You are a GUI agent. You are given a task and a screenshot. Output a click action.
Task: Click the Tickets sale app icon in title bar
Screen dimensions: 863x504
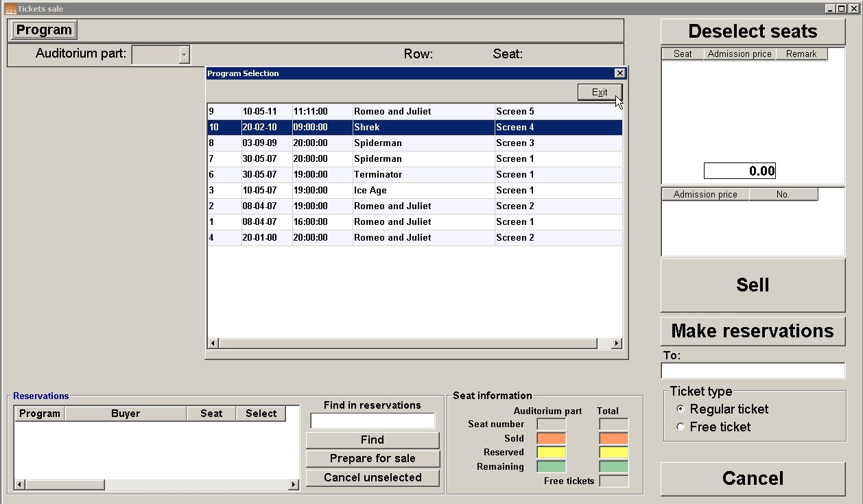pos(10,9)
